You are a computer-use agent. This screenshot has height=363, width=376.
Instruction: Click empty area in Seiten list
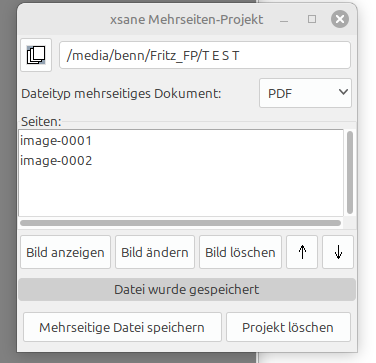pyautogui.click(x=181, y=193)
